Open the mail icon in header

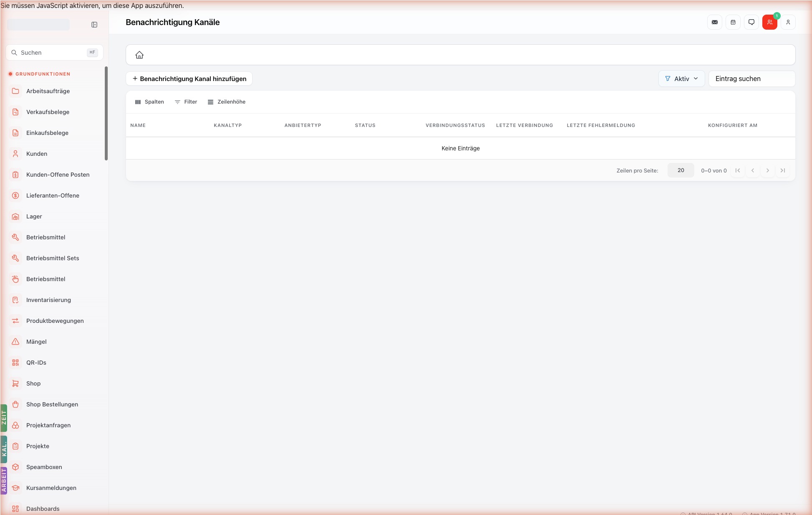point(715,22)
